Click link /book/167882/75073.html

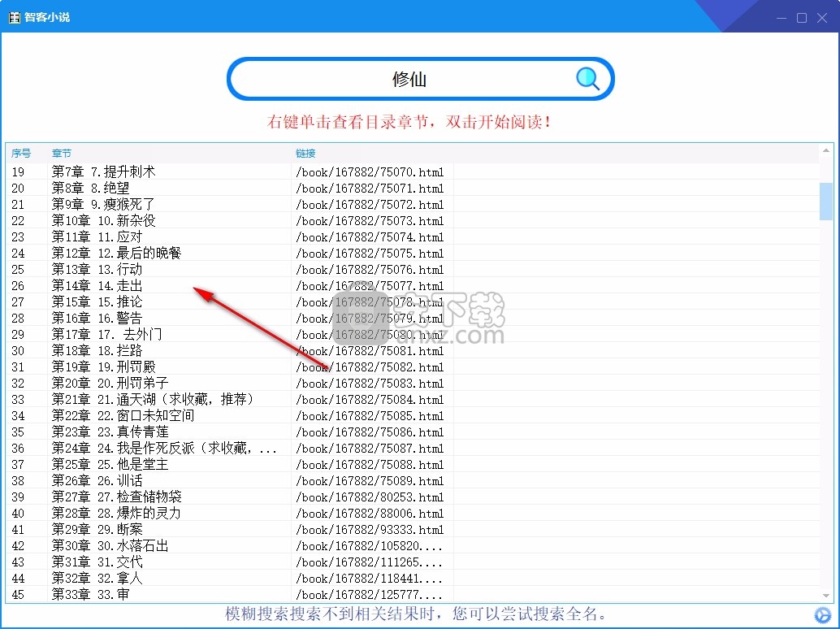point(370,221)
